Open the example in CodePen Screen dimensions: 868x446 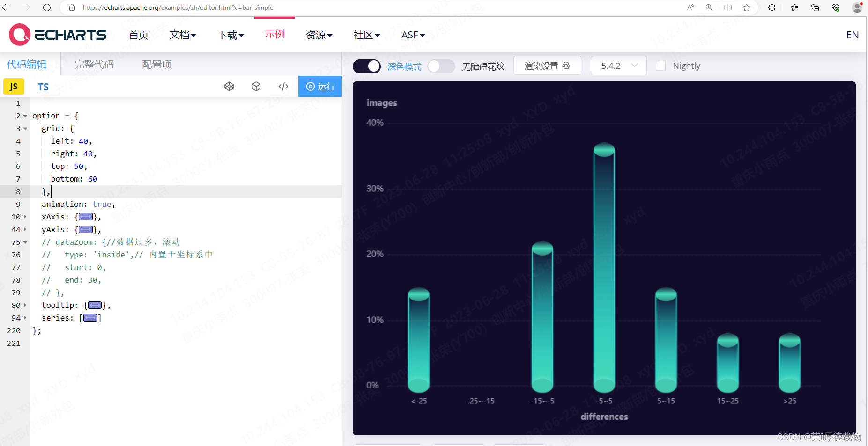tap(229, 86)
